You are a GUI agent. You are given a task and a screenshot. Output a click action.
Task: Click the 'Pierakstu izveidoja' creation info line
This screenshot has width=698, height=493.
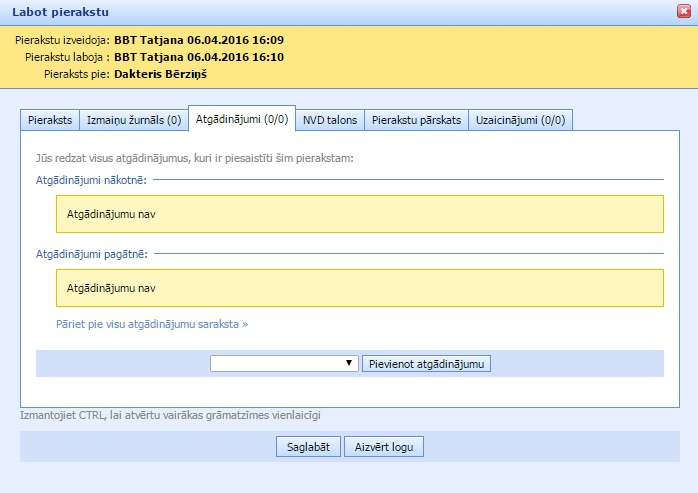tap(150, 40)
